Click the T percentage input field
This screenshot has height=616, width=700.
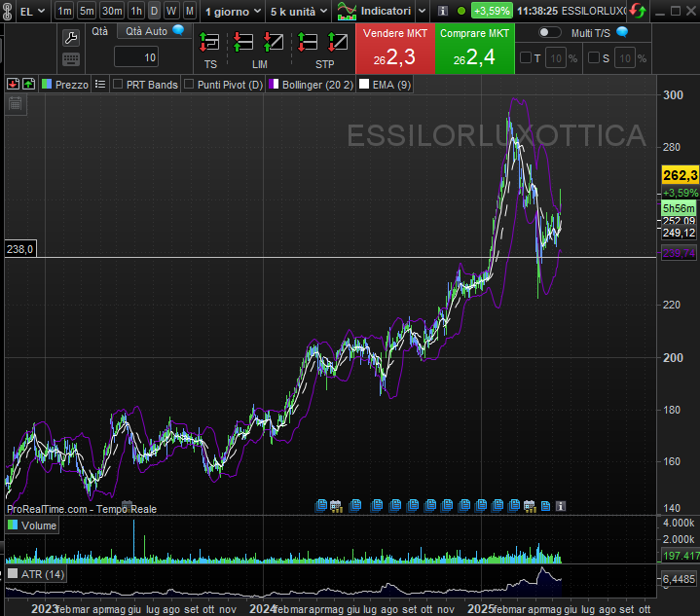556,58
